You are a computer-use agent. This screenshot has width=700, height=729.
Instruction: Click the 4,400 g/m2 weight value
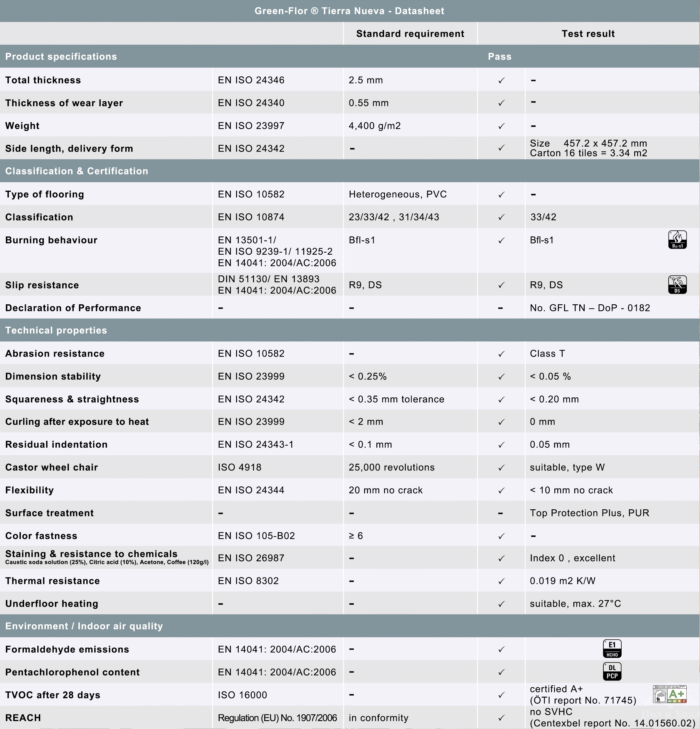click(x=375, y=126)
